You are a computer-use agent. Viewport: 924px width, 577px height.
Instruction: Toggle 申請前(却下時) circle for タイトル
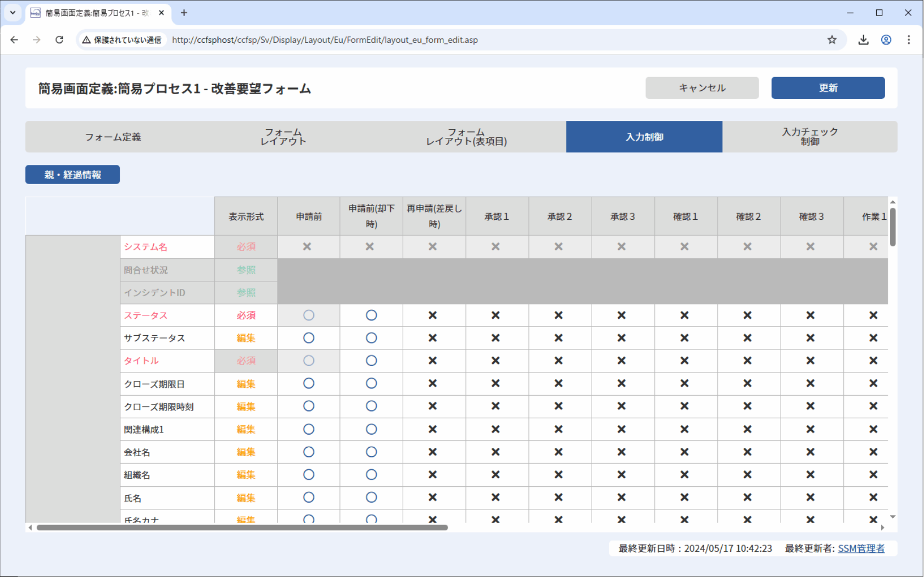(371, 360)
